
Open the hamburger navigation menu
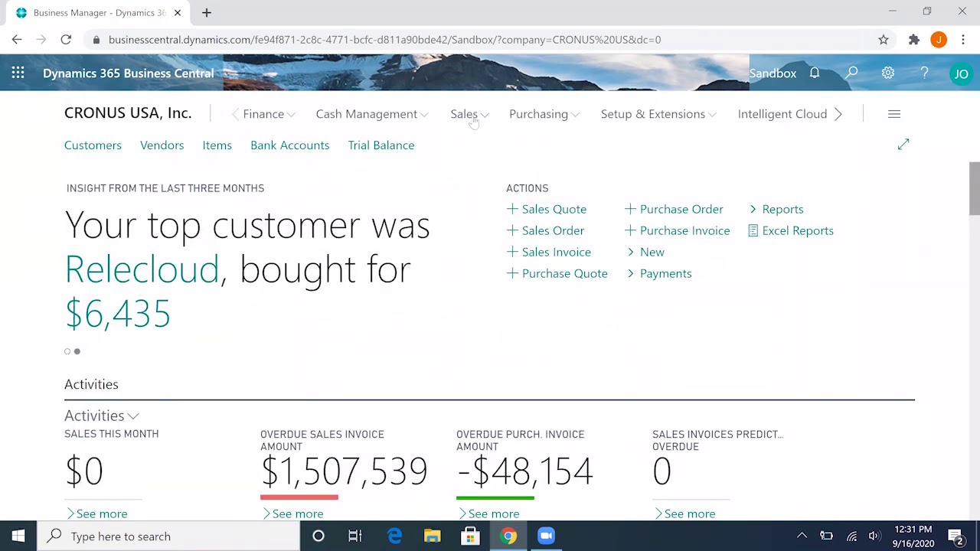[x=894, y=114]
